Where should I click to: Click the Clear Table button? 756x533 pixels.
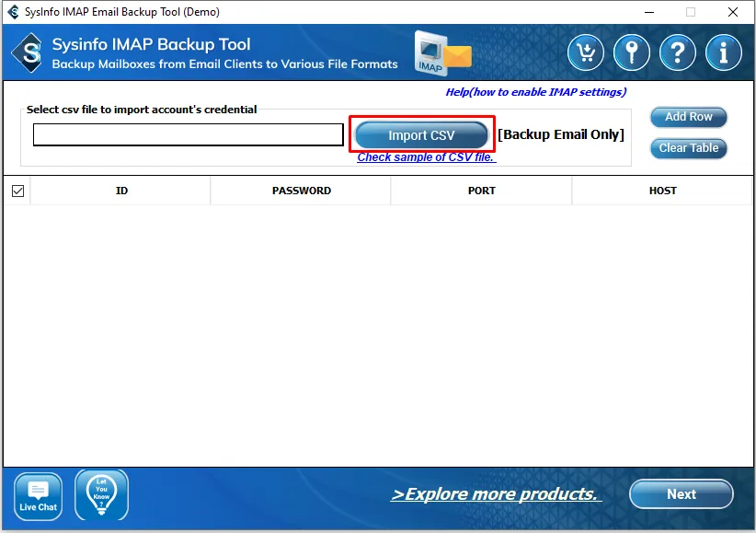click(688, 148)
